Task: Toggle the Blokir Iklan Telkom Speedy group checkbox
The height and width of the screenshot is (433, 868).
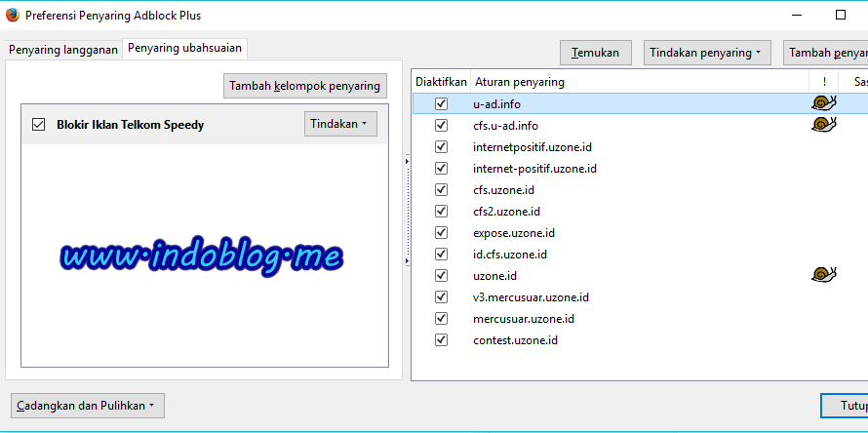Action: click(38, 125)
